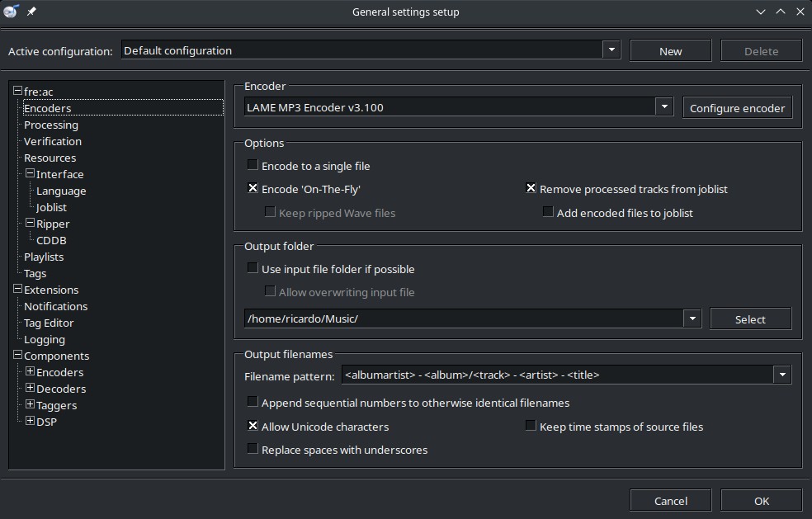Image resolution: width=812 pixels, height=519 pixels.
Task: Click the Interface tree label
Action: click(59, 175)
